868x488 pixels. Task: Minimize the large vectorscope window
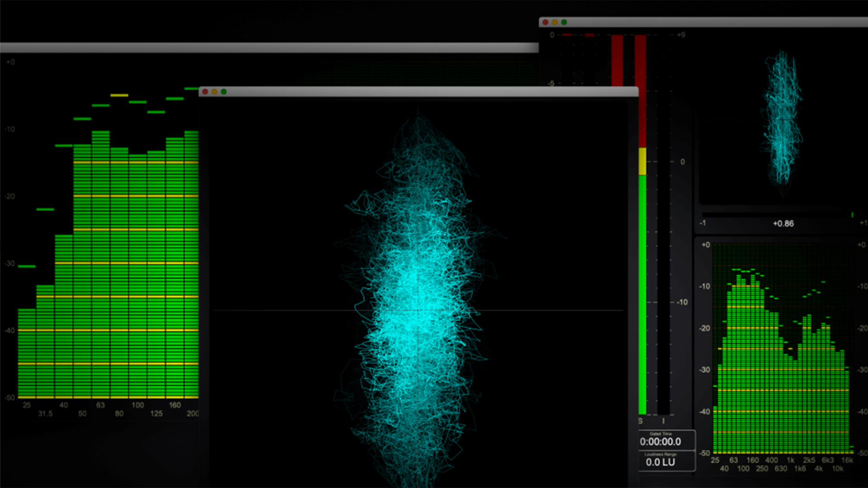pos(214,92)
